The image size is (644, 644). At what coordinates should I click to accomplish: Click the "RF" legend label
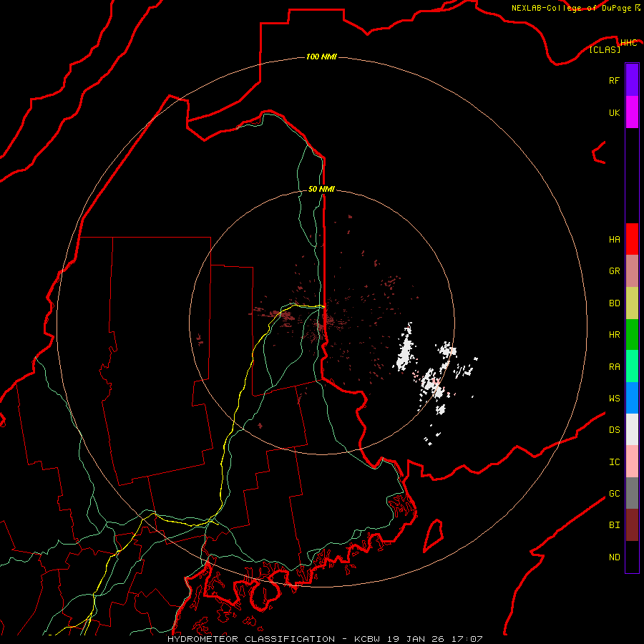tap(614, 80)
